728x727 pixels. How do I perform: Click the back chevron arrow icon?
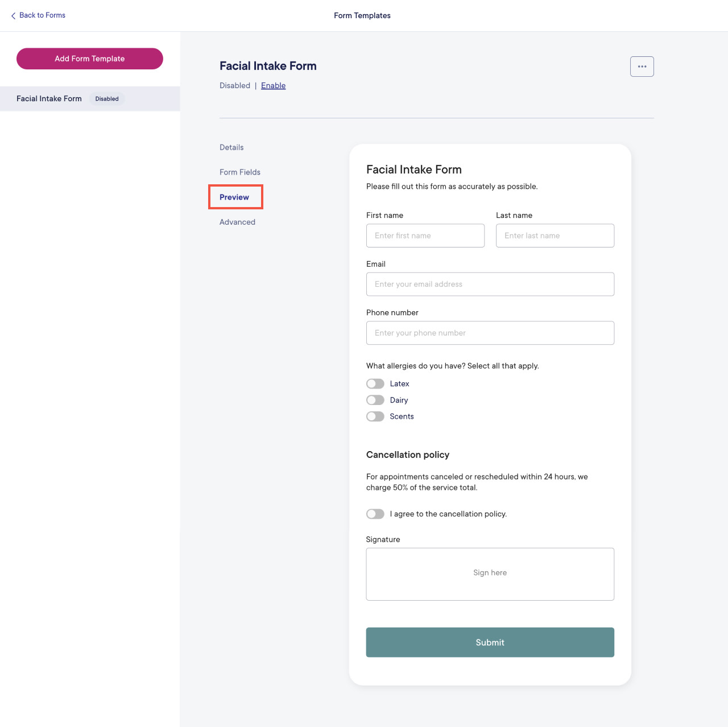(x=14, y=15)
